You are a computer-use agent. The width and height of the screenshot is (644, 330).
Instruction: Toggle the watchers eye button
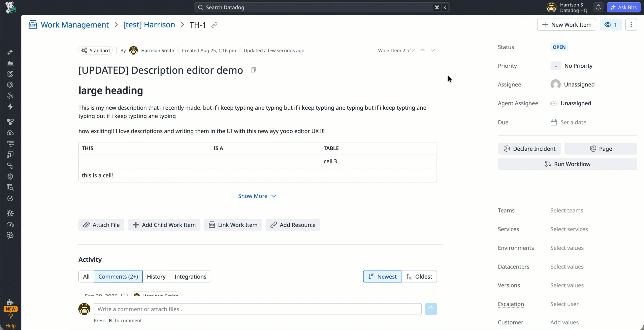[611, 24]
